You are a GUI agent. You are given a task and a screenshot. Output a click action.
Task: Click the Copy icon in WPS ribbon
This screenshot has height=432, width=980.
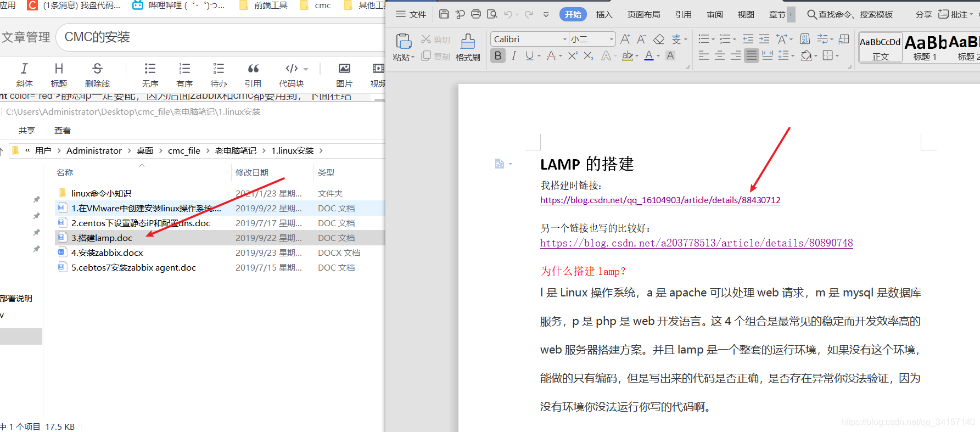click(x=426, y=56)
